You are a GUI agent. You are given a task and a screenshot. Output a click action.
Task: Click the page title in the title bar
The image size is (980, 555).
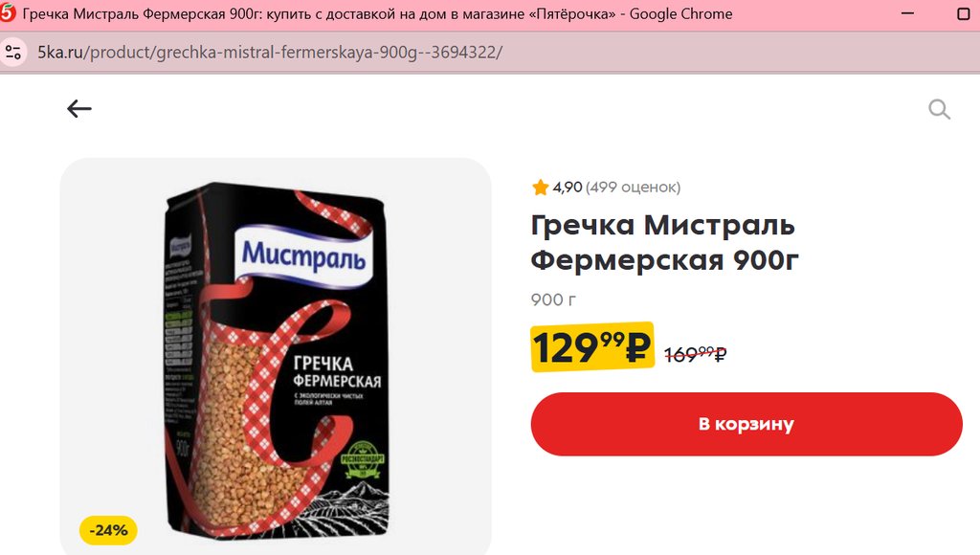(x=377, y=13)
